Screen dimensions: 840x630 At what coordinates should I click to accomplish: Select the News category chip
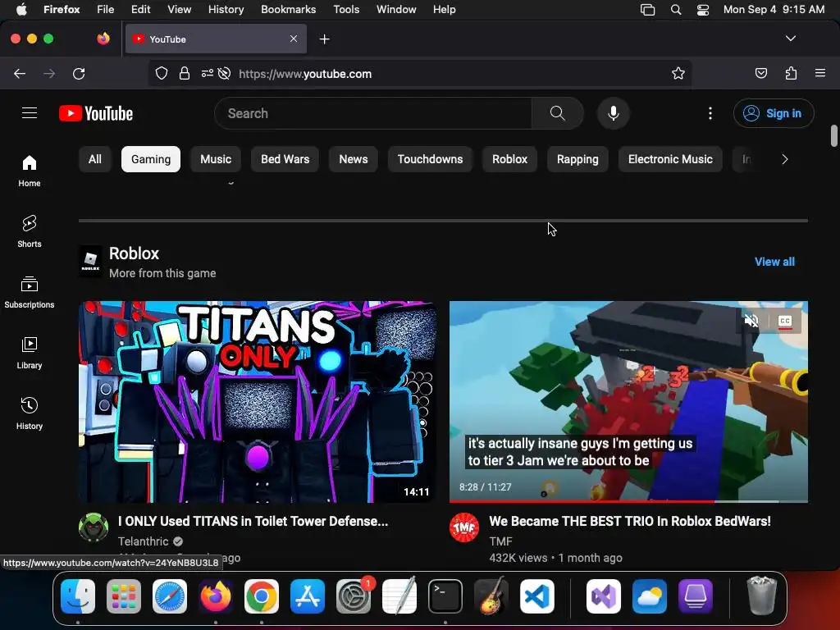[354, 159]
